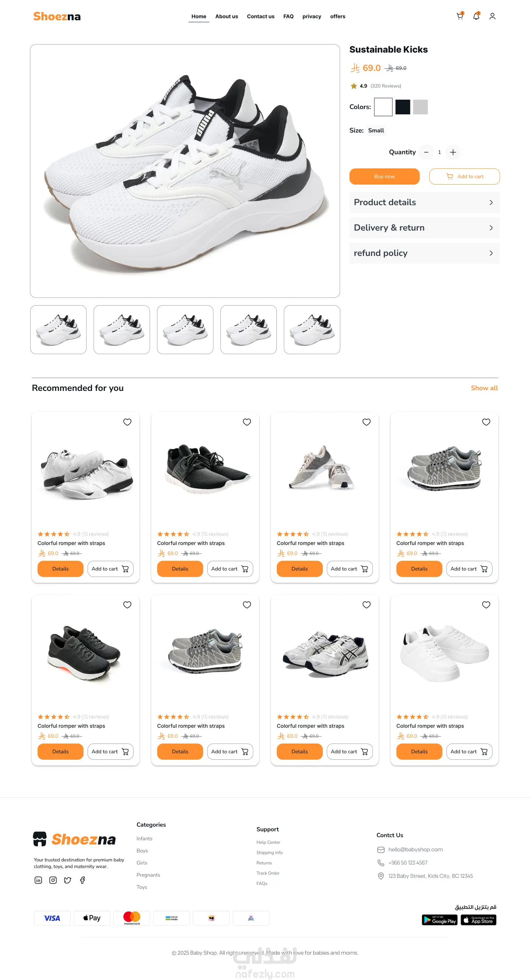Open the offers menu item

pos(338,16)
